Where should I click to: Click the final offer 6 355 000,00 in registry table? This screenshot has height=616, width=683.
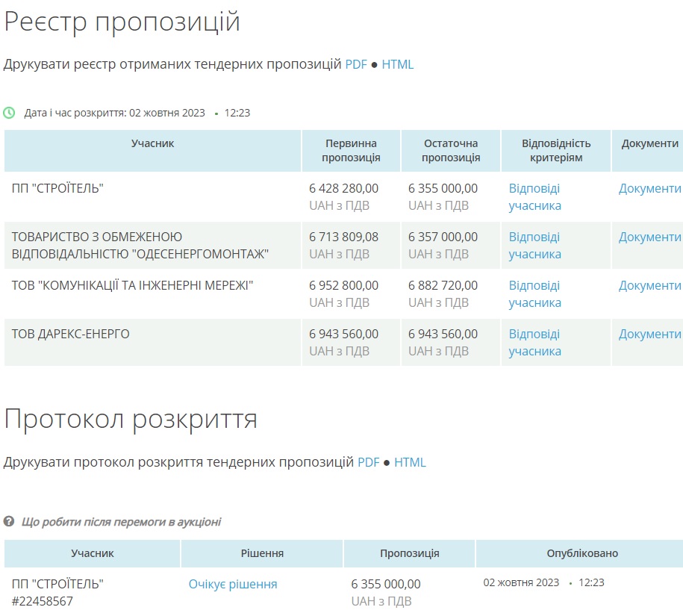443,188
